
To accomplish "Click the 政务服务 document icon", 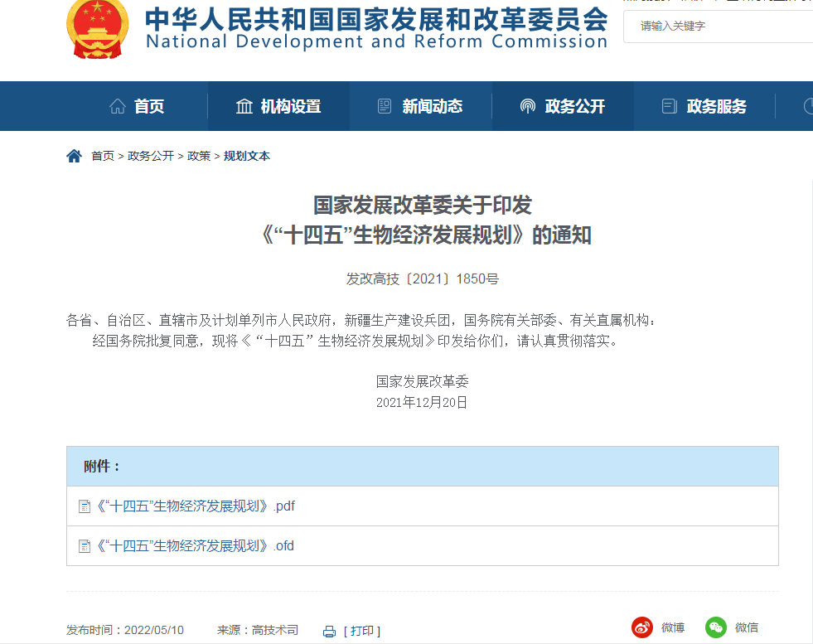I will click(x=669, y=106).
